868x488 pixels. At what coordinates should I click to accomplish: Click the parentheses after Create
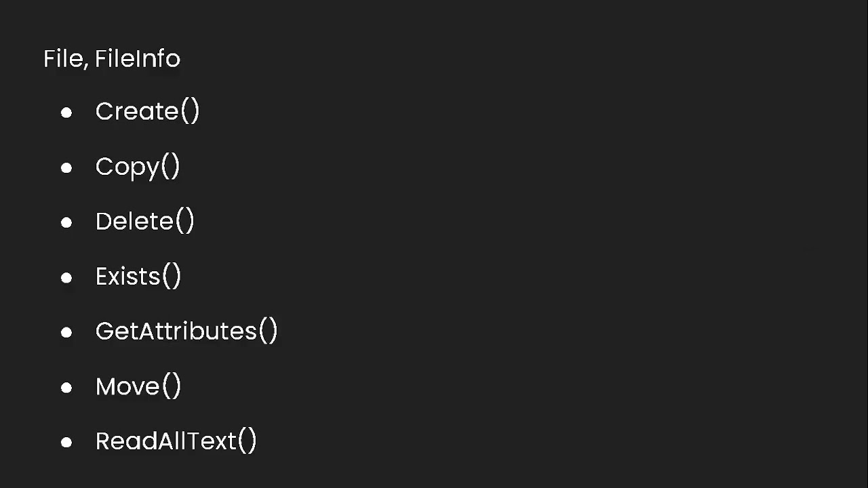coord(191,111)
